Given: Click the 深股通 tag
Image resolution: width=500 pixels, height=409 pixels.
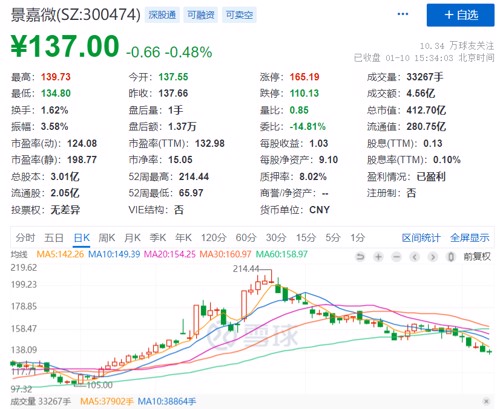Looking at the screenshot, I should pyautogui.click(x=162, y=15).
